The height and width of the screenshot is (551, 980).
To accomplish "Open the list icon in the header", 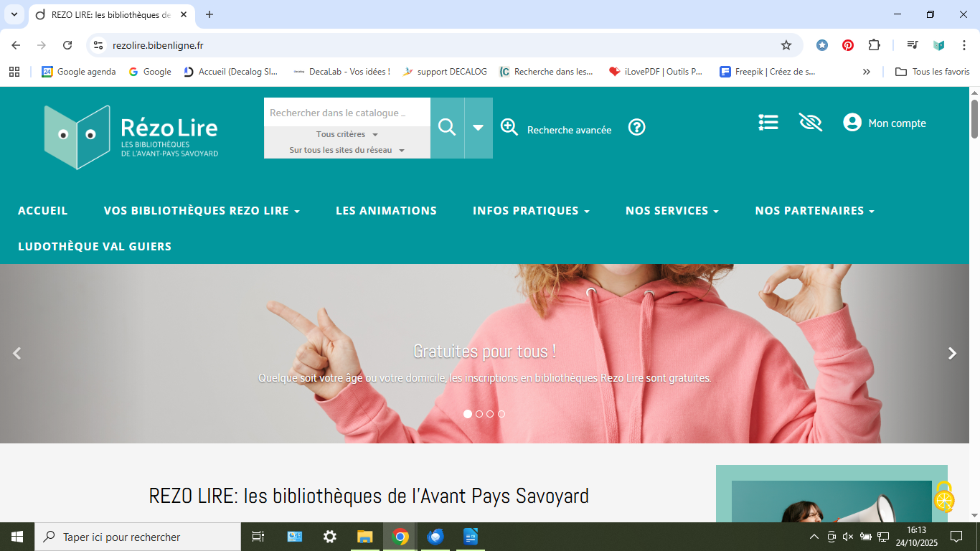I will 768,123.
